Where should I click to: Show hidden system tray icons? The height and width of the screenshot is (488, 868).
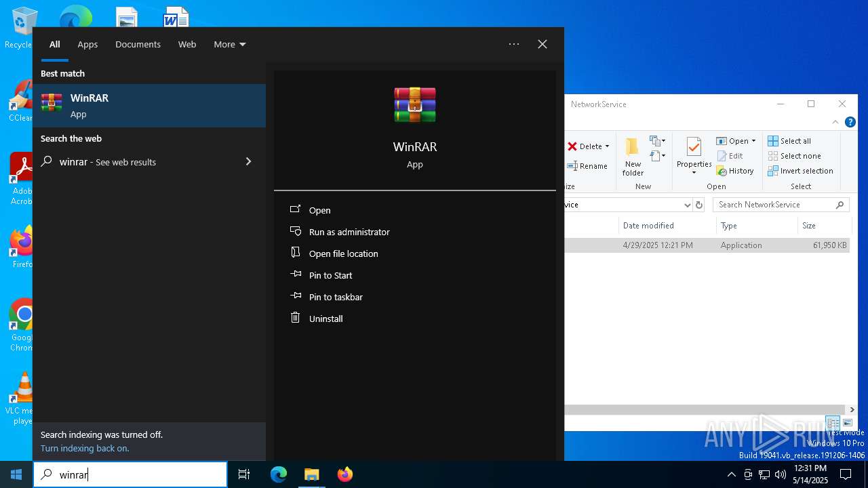coord(731,474)
